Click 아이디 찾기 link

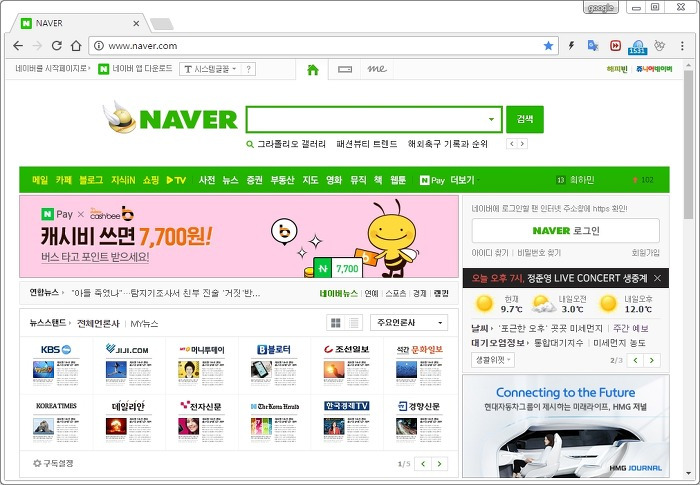(490, 253)
